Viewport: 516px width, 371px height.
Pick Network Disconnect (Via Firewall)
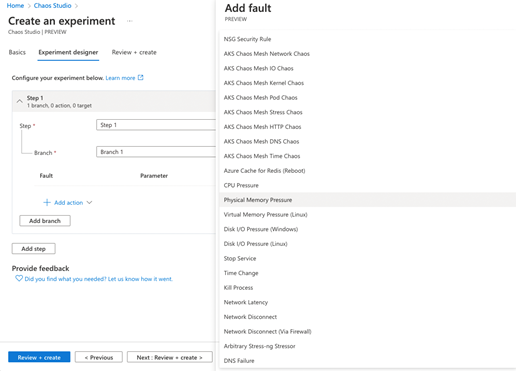(368, 332)
